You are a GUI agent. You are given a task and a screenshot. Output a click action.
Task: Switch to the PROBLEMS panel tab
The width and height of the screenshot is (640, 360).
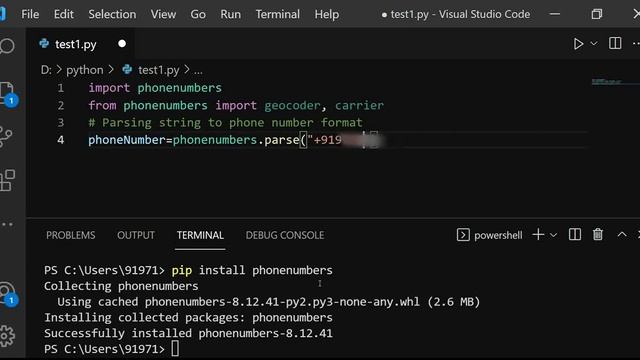point(71,235)
